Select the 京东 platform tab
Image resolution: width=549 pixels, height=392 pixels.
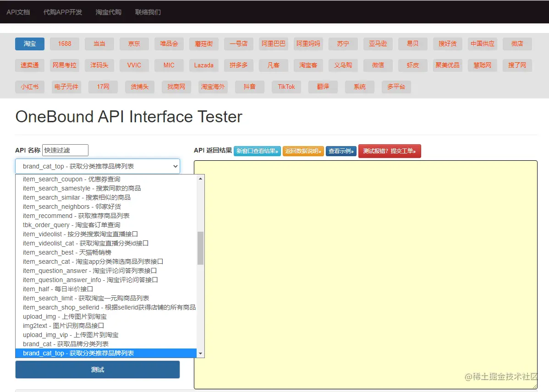coord(134,44)
